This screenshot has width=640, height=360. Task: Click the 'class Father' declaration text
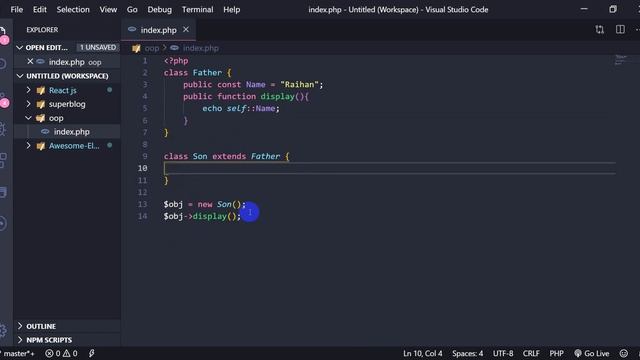tap(193, 73)
